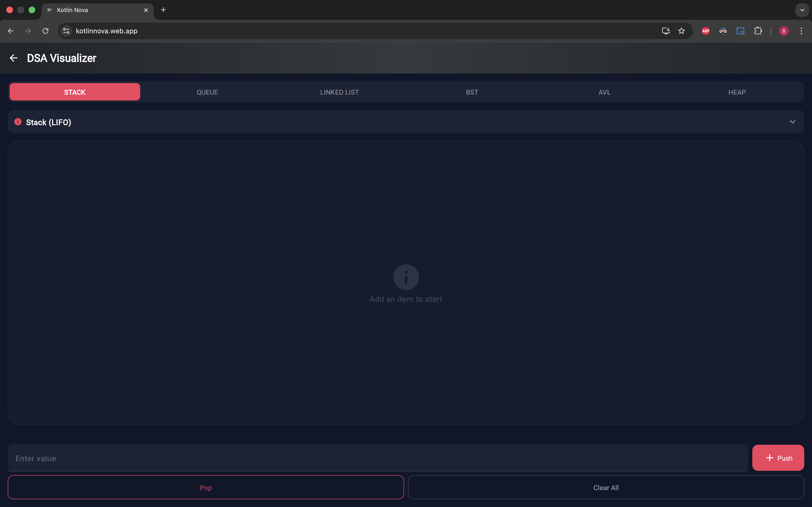
Task: Open the Adblock Plus extension popup
Action: tap(705, 30)
